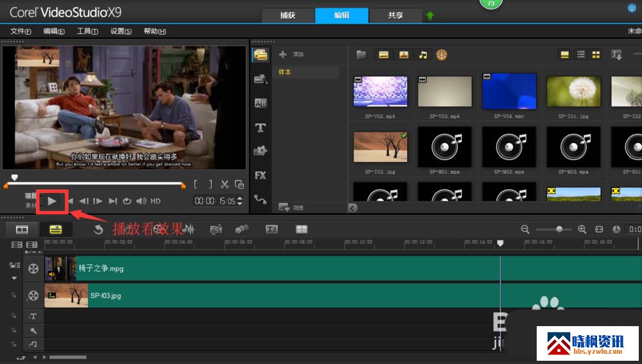The image size is (642, 364).
Task: Toggle repeat playback loop
Action: click(127, 201)
